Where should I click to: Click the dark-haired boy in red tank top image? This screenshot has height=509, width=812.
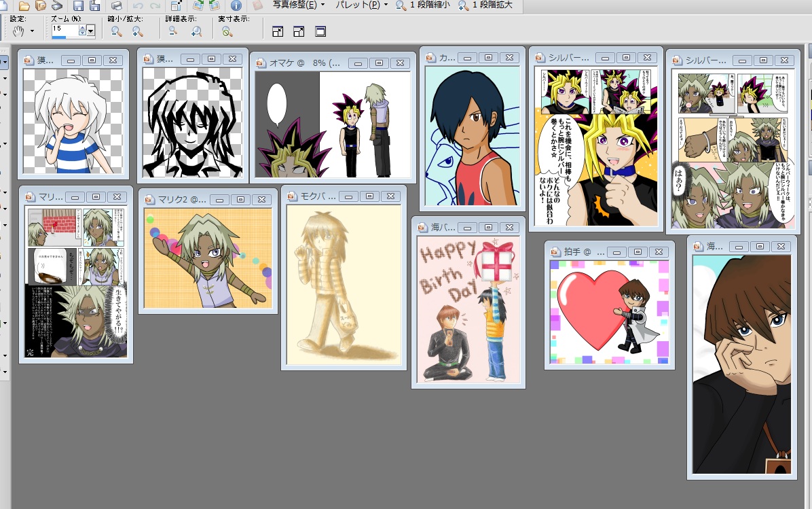(473, 136)
